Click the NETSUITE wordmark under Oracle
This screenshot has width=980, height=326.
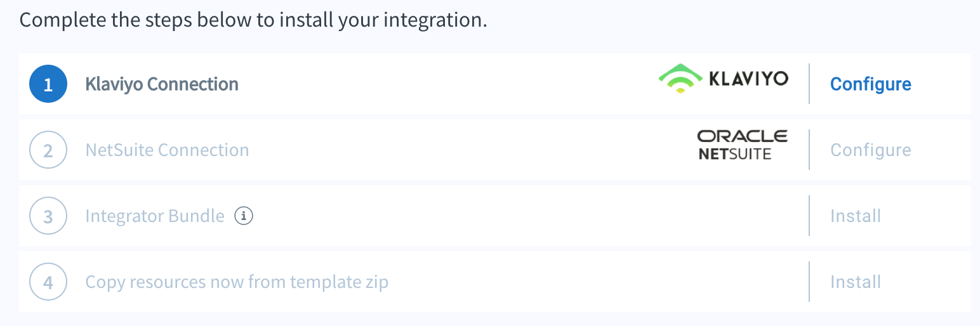[x=735, y=153]
